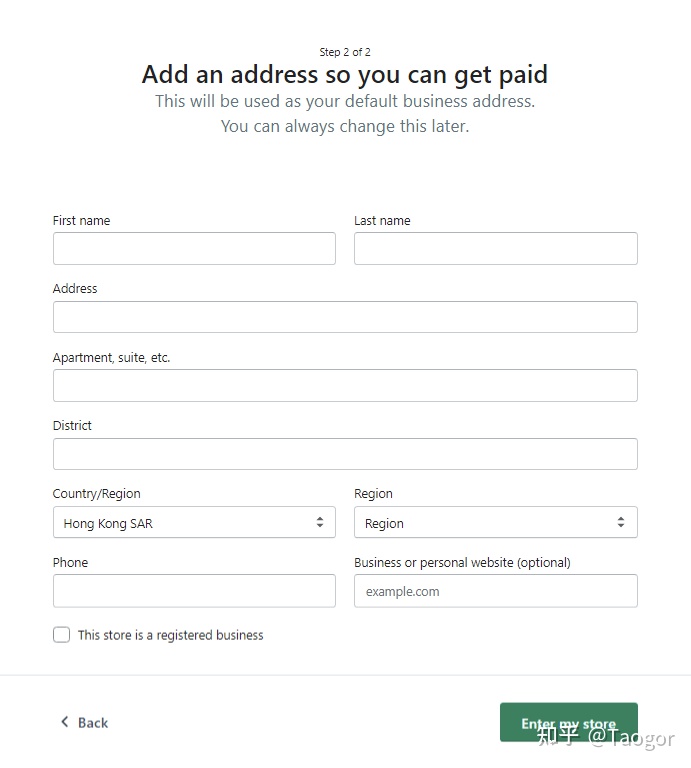Click the 'Add an address' page heading
691x768 pixels.
click(x=345, y=75)
